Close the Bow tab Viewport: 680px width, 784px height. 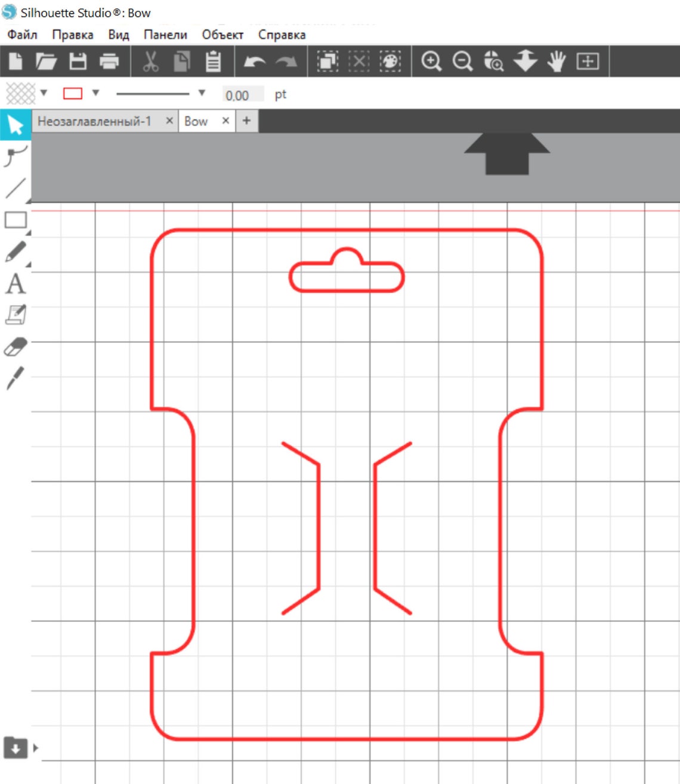point(225,120)
